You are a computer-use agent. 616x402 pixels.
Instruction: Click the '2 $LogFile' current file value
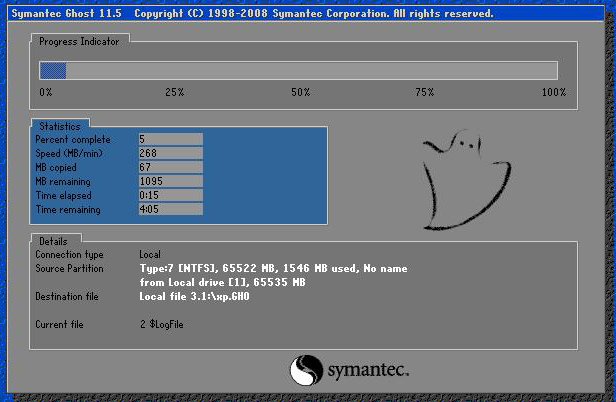(x=161, y=325)
